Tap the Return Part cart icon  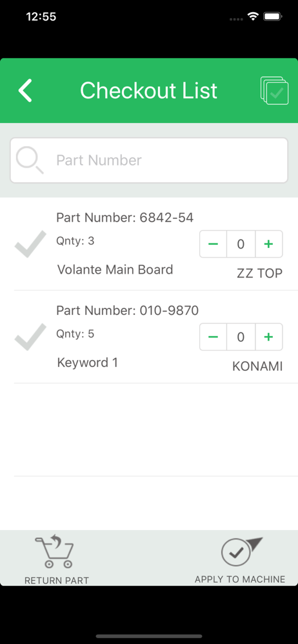(x=54, y=552)
